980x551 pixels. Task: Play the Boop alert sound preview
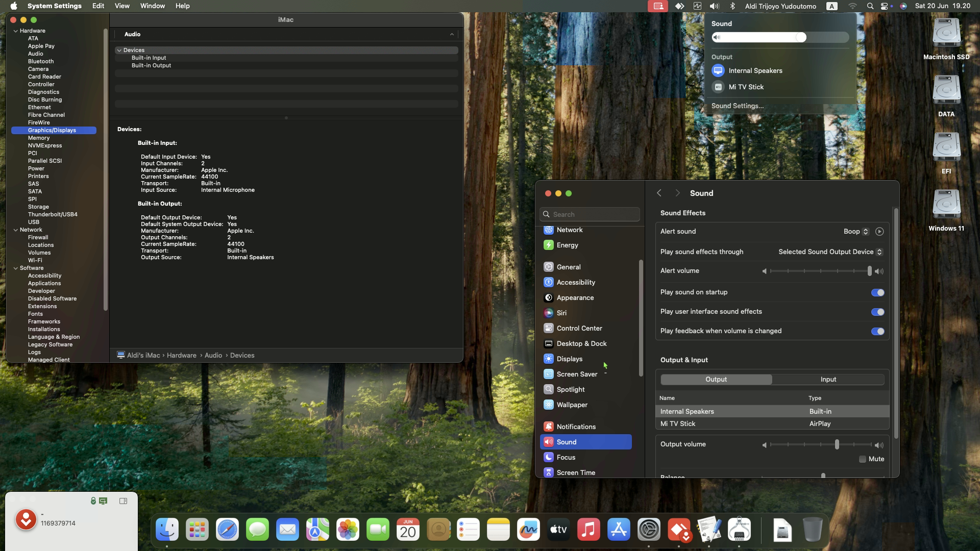[x=879, y=232]
